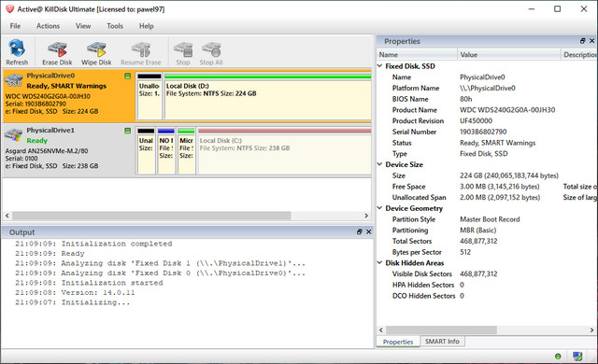Click the Stop toolbar icon
Viewport: 598px width, 364px height.
point(183,52)
